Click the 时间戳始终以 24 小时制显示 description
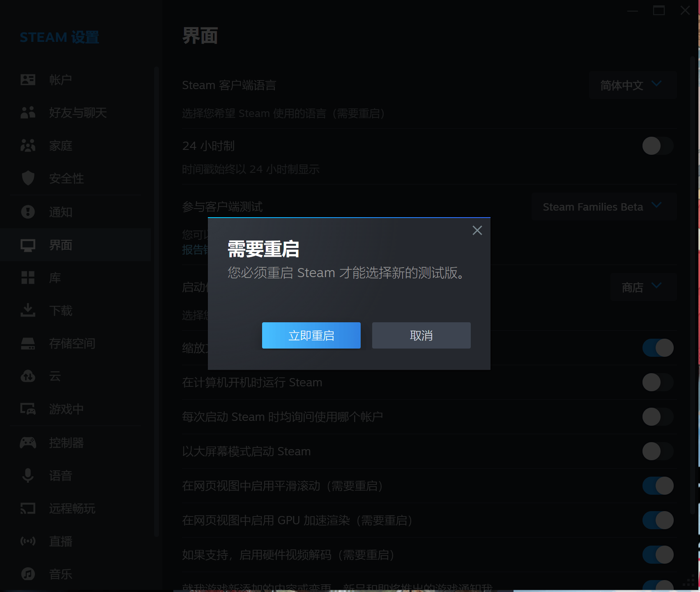Image resolution: width=700 pixels, height=592 pixels. point(251,169)
